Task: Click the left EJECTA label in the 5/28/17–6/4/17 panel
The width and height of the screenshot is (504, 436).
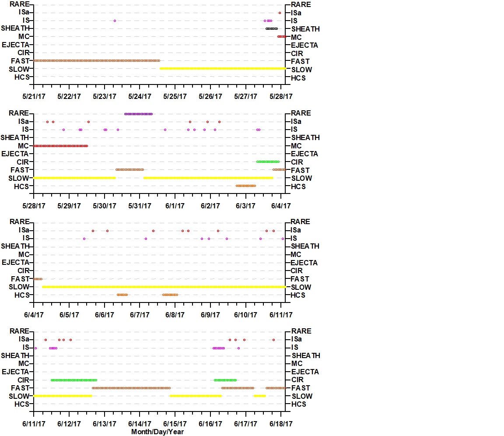Action: click(15, 154)
